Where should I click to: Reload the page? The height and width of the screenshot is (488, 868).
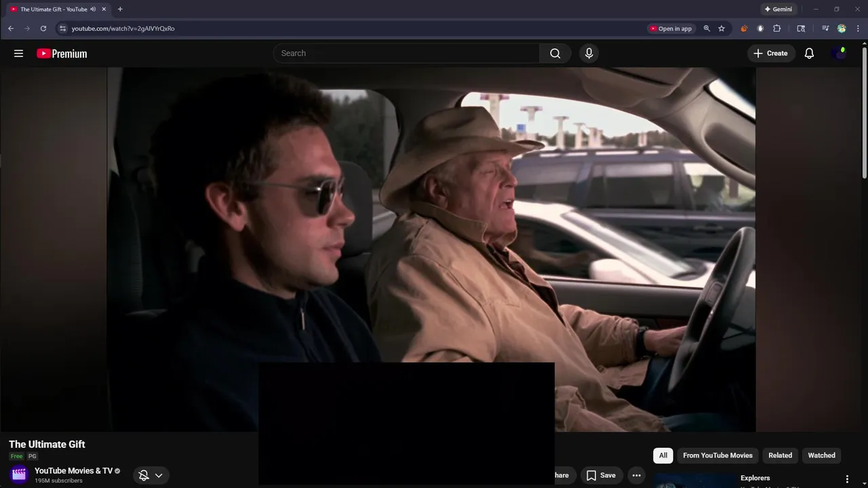tap(43, 28)
